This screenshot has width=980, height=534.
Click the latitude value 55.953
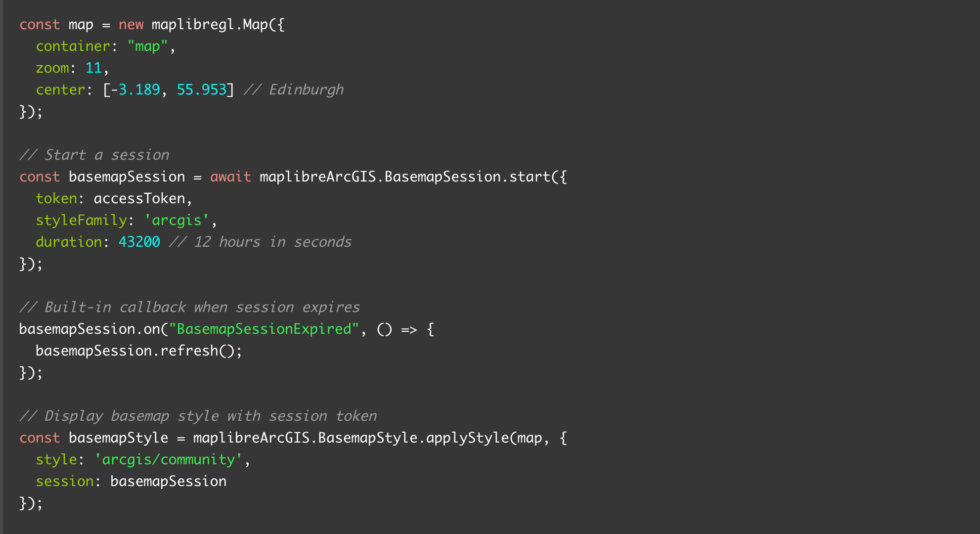pyautogui.click(x=201, y=90)
